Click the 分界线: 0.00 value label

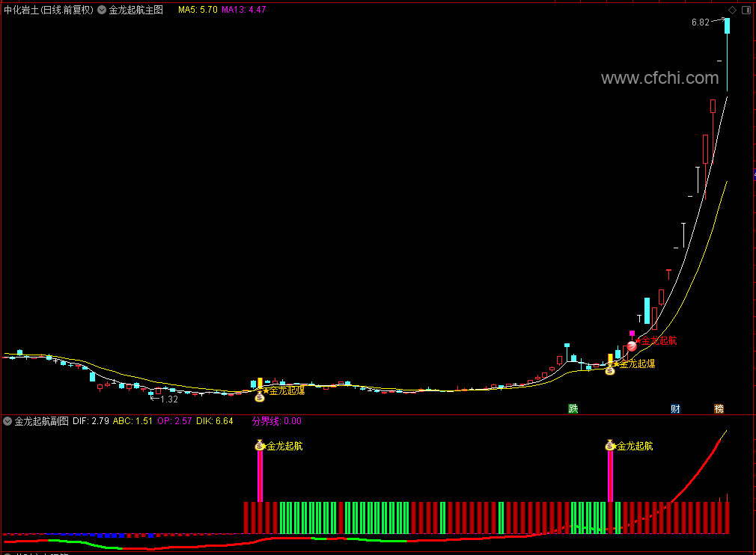[x=277, y=421]
